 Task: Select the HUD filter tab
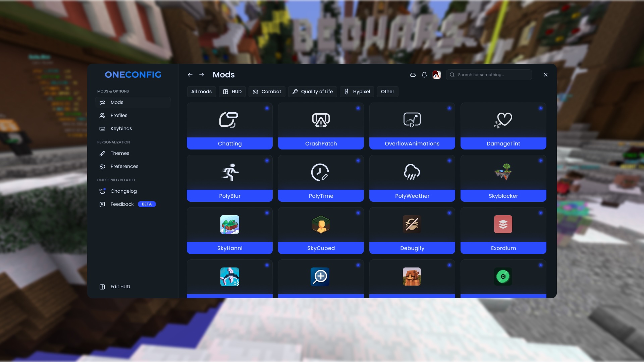[232, 92]
